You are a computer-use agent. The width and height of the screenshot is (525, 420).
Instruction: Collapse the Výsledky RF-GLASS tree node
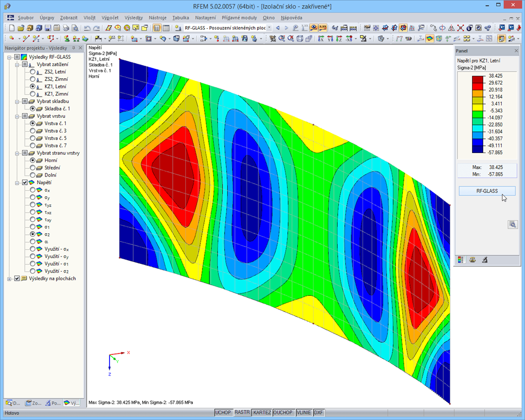coord(10,57)
